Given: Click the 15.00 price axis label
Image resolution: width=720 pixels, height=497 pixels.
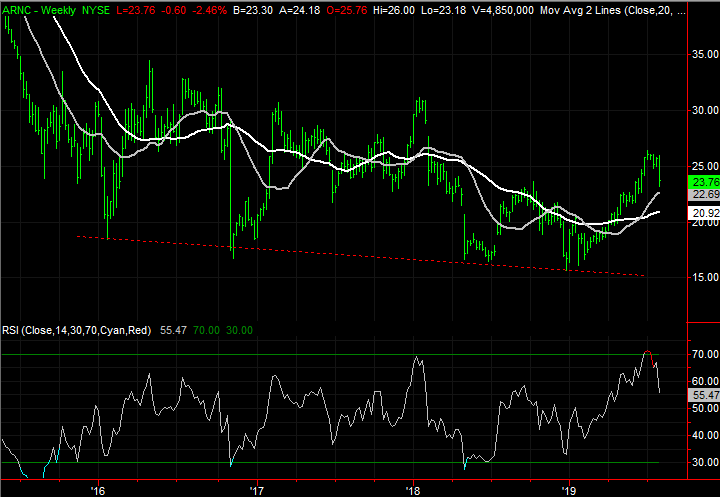Looking at the screenshot, I should (x=705, y=277).
